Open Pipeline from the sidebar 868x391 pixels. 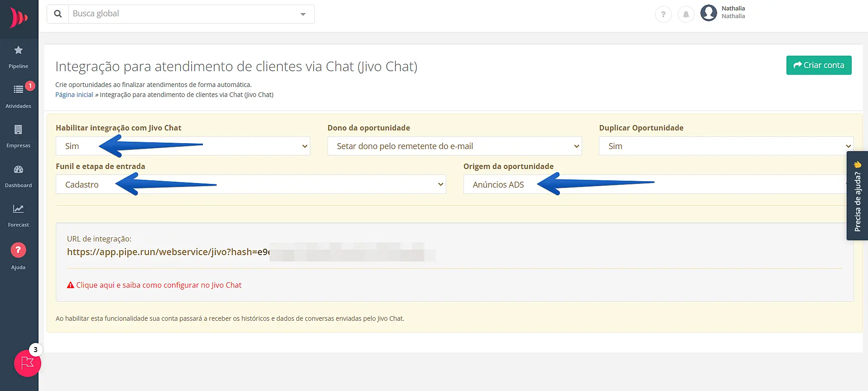tap(19, 57)
